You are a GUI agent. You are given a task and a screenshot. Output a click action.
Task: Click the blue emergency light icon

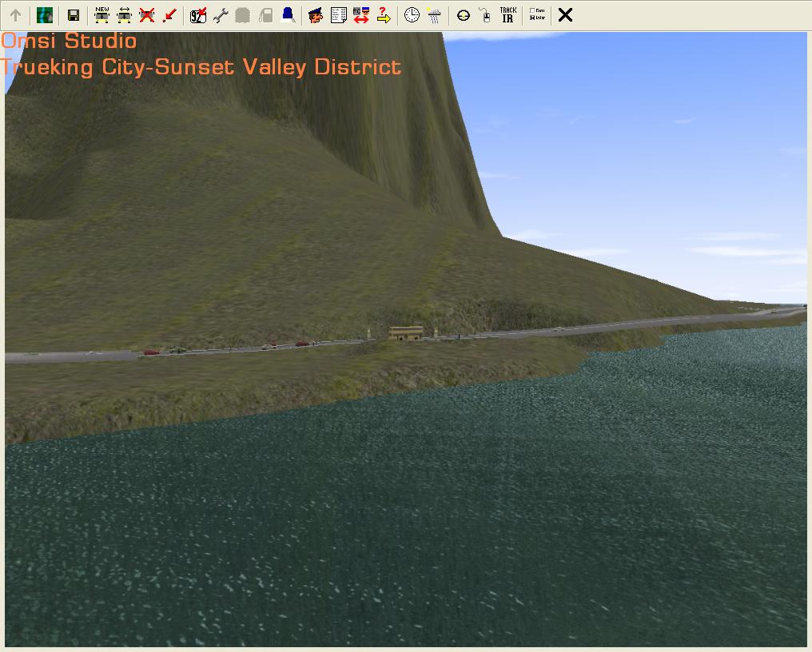[287, 15]
